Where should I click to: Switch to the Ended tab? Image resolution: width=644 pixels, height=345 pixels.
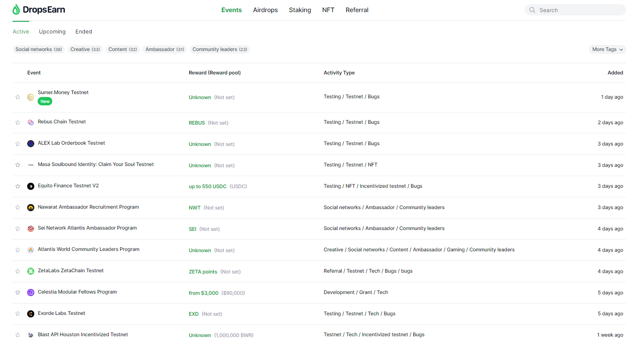84,32
